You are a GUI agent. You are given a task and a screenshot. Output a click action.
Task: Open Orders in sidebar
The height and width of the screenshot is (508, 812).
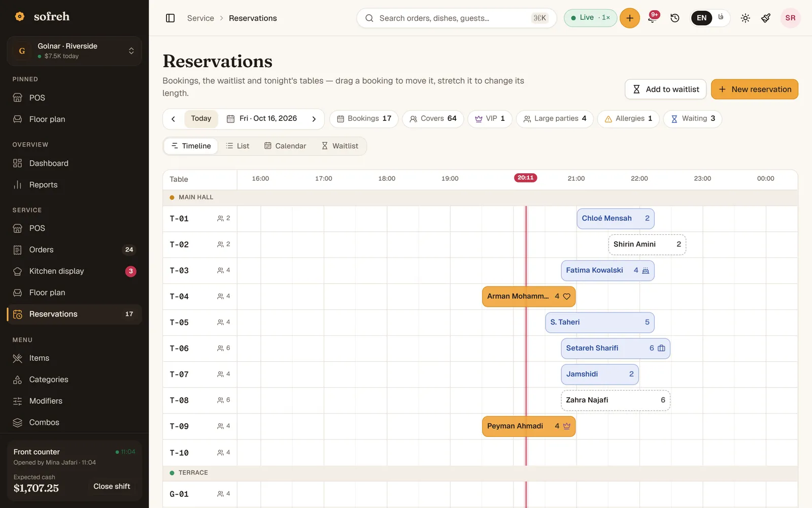tap(74, 250)
